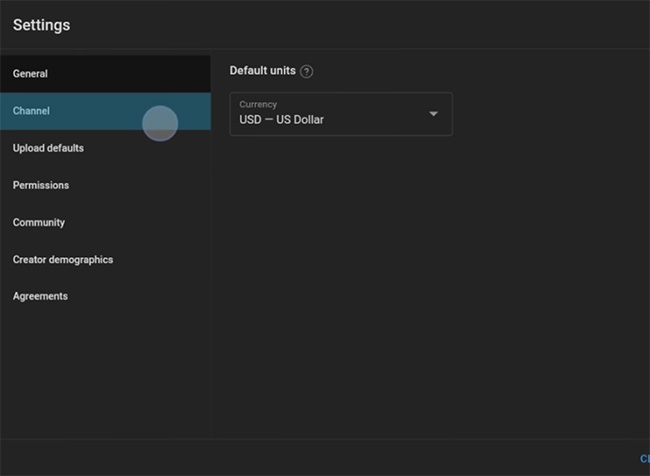Screen dimensions: 650x476
Task: Switch to the Channel settings tab
Action: (105, 111)
